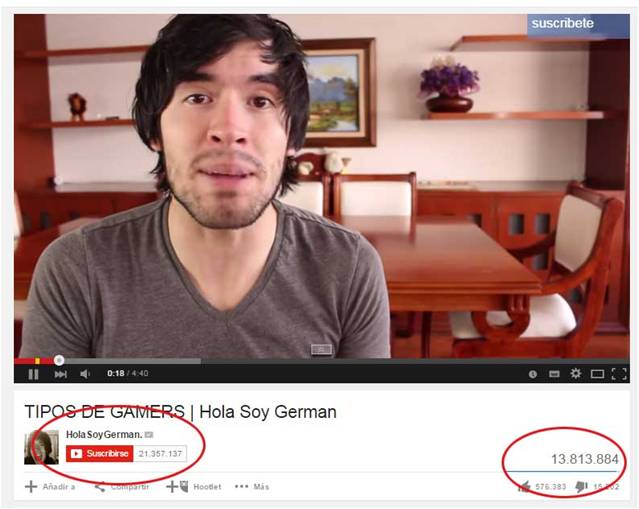Toggle theater mode view
Image resolution: width=639 pixels, height=509 pixels.
coord(597,374)
